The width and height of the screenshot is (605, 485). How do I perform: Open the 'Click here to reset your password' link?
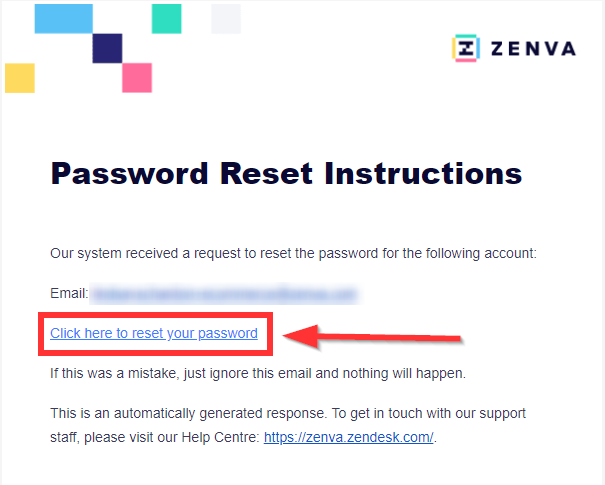154,333
